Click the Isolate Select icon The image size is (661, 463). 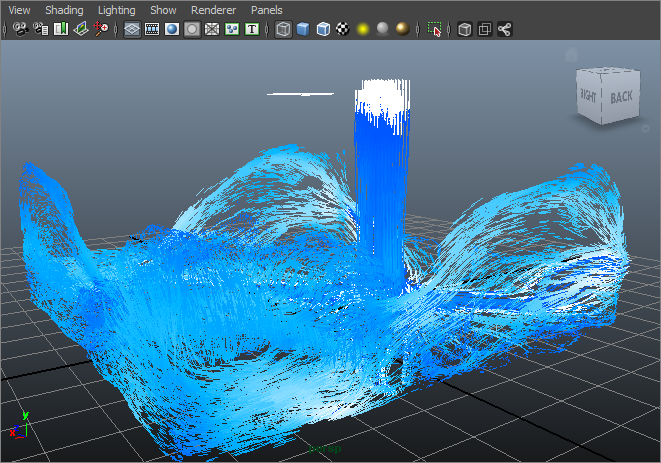click(434, 29)
